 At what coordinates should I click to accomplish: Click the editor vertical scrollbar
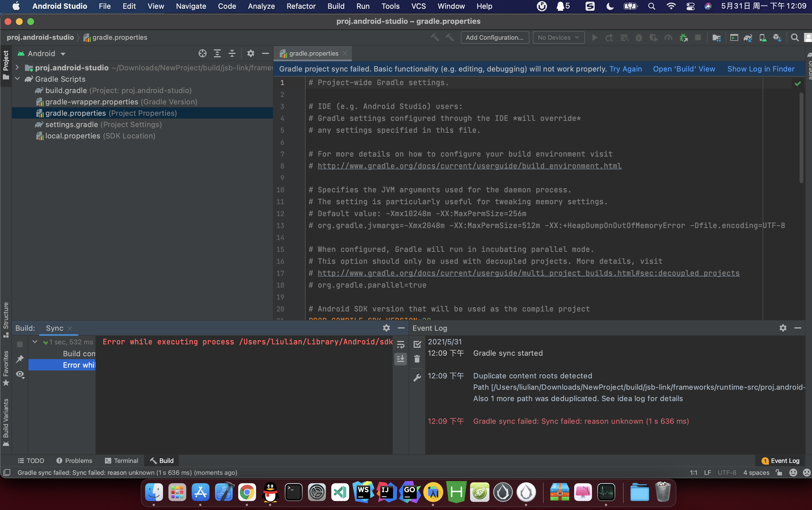[x=801, y=138]
